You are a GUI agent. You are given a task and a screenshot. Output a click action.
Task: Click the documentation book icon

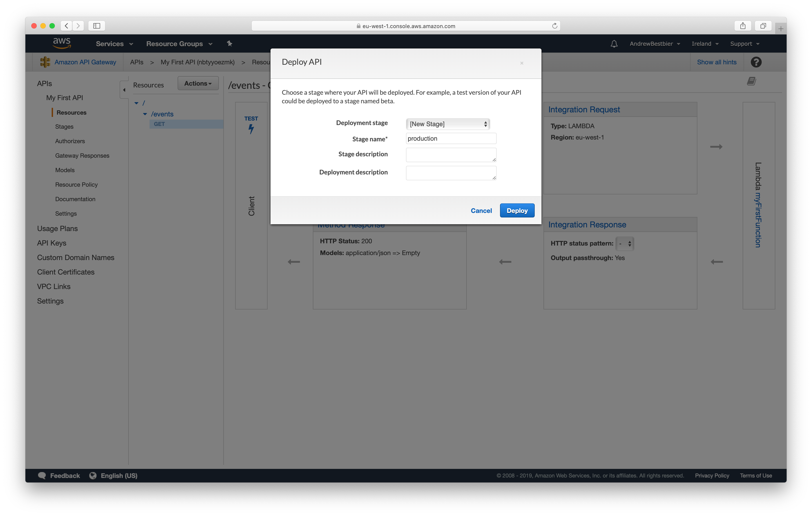coord(751,81)
